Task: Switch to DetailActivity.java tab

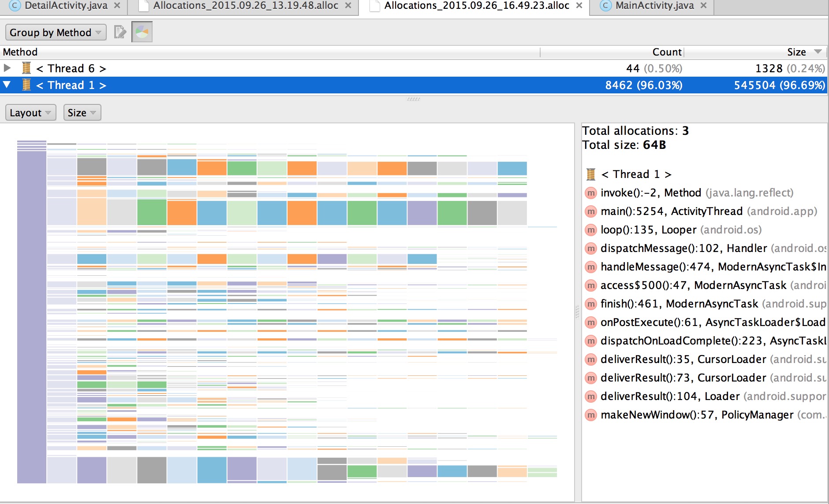Action: pyautogui.click(x=66, y=6)
